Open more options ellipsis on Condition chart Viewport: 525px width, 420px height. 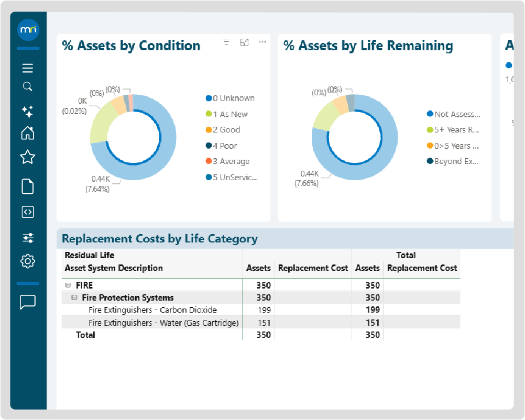click(262, 42)
